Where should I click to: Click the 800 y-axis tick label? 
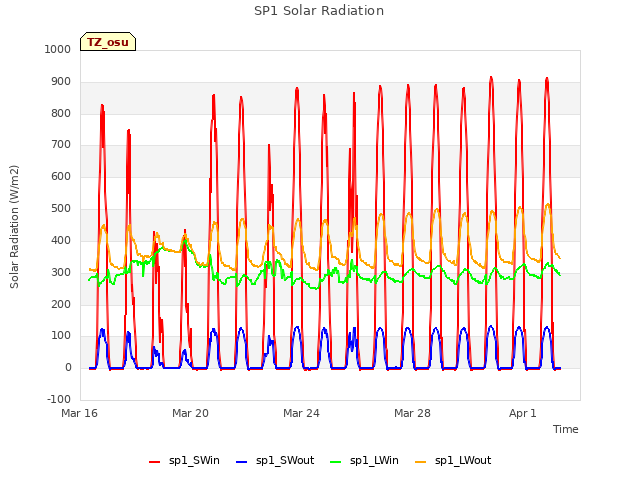click(61, 113)
